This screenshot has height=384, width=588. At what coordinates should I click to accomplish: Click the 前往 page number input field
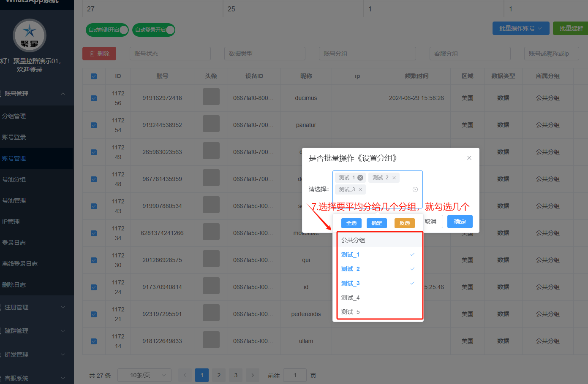coord(295,375)
